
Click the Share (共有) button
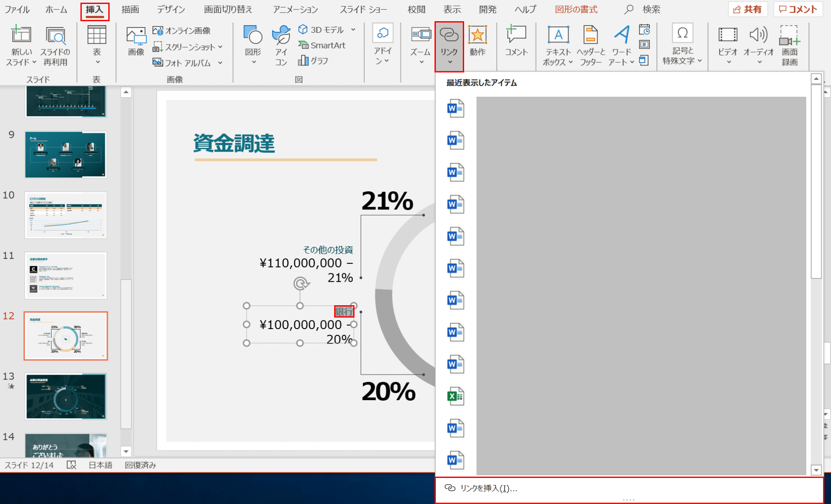click(748, 9)
